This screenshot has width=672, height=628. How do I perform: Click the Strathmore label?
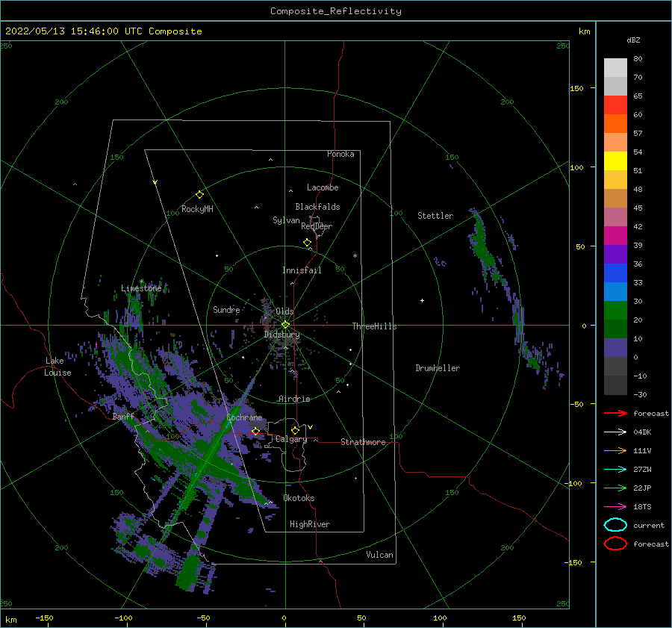[363, 442]
